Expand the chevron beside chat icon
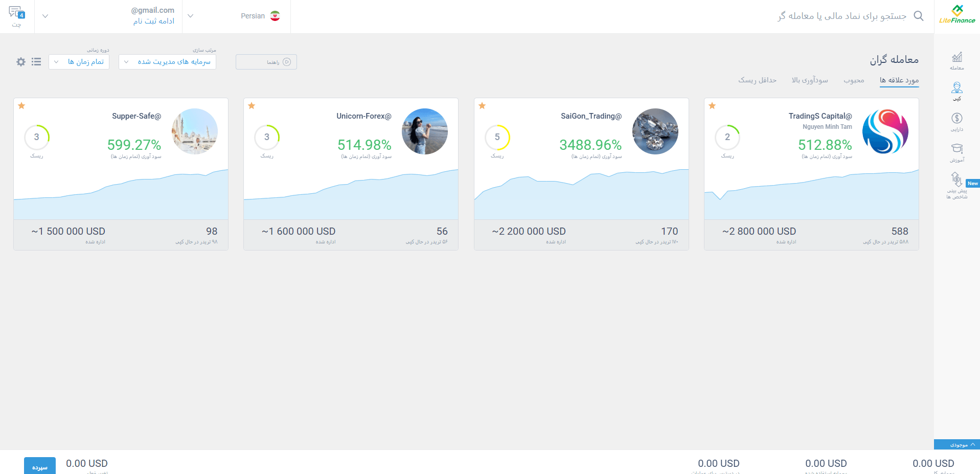 [45, 16]
